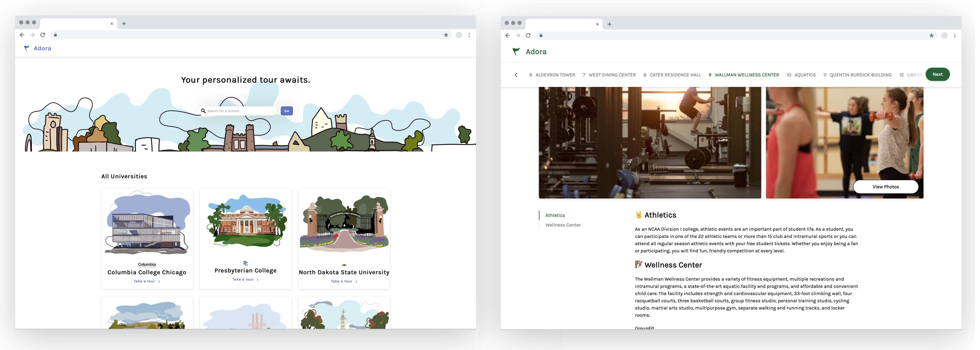980x350 pixels.
Task: Select stop 9 Wallman Wellness Center
Action: tap(743, 75)
